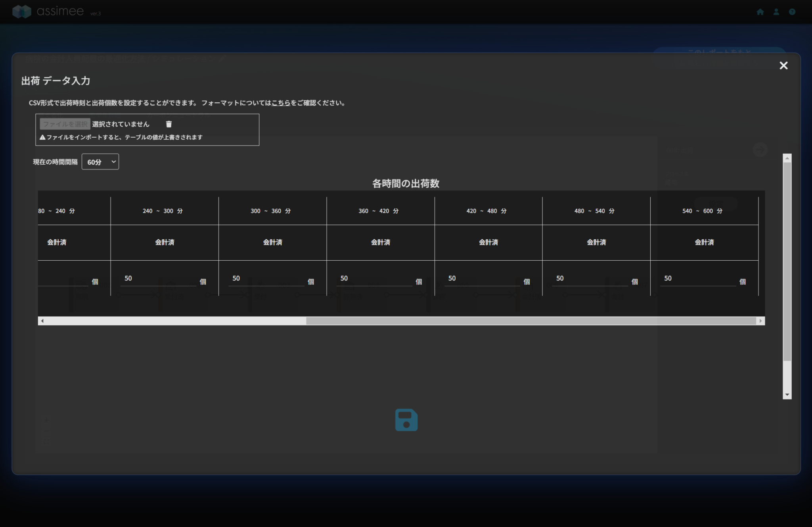Open the home icon in header

pos(760,12)
